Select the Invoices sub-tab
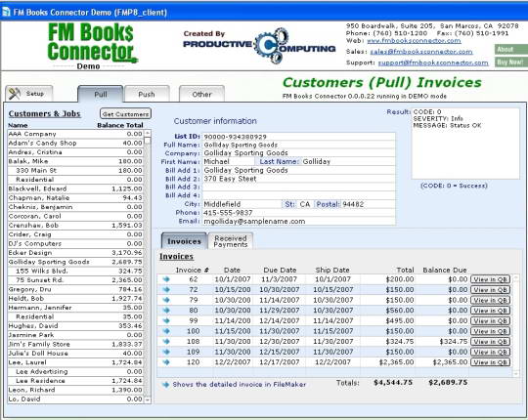 pyautogui.click(x=184, y=241)
